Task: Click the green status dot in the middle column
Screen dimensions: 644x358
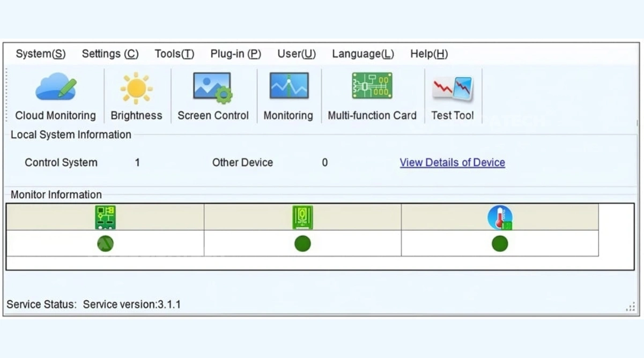Action: tap(302, 244)
